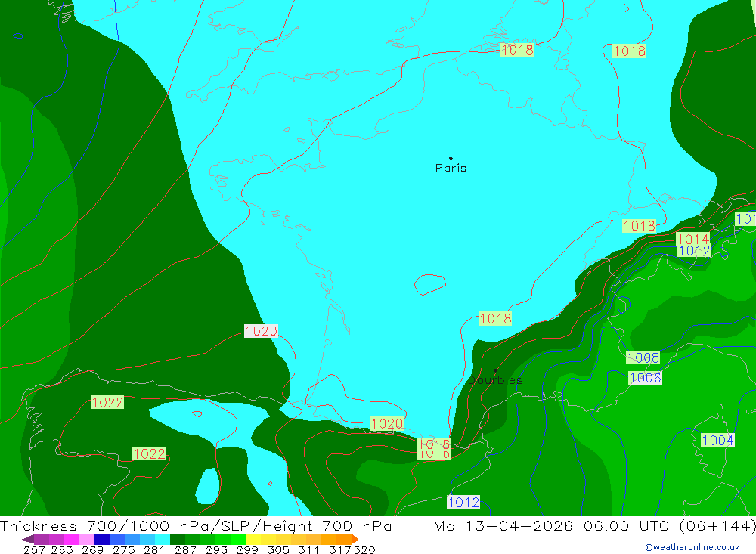The height and width of the screenshot is (554, 756).
Task: Click the purple left arrow of the legend
Action: click(x=27, y=539)
